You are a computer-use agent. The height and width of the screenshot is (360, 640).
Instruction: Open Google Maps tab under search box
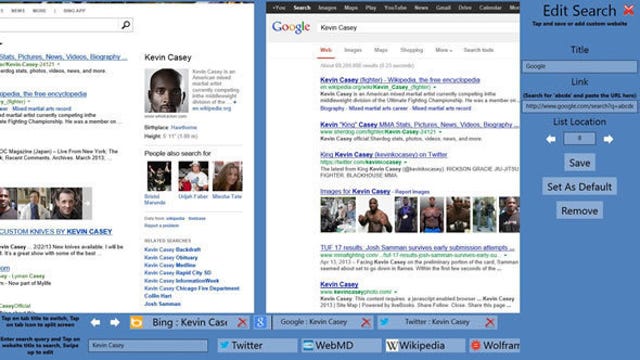point(380,50)
